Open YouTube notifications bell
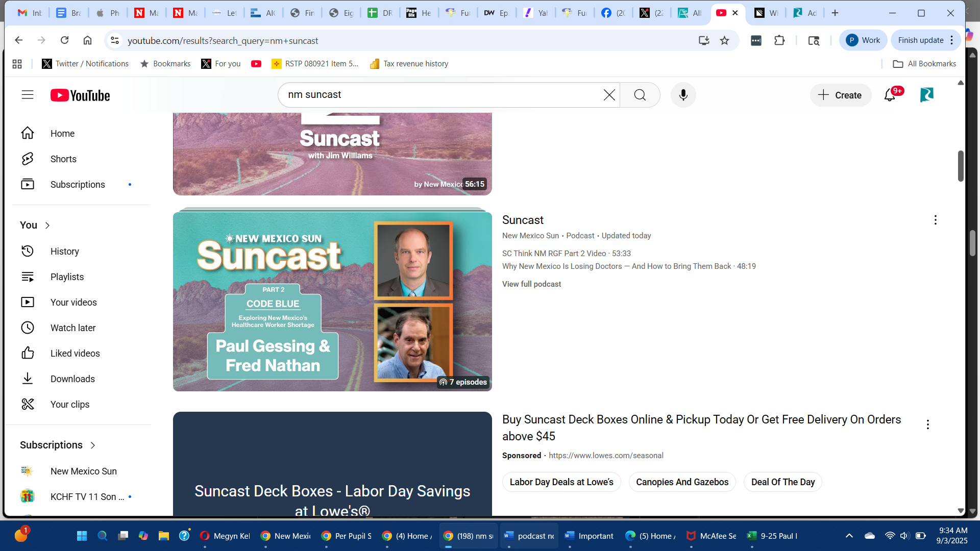Image resolution: width=980 pixels, height=551 pixels. pos(890,95)
